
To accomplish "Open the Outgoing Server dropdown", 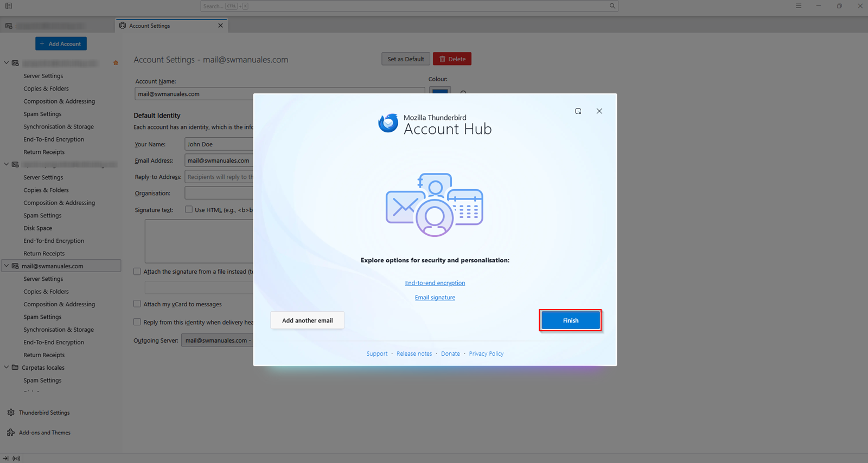I will 218,340.
